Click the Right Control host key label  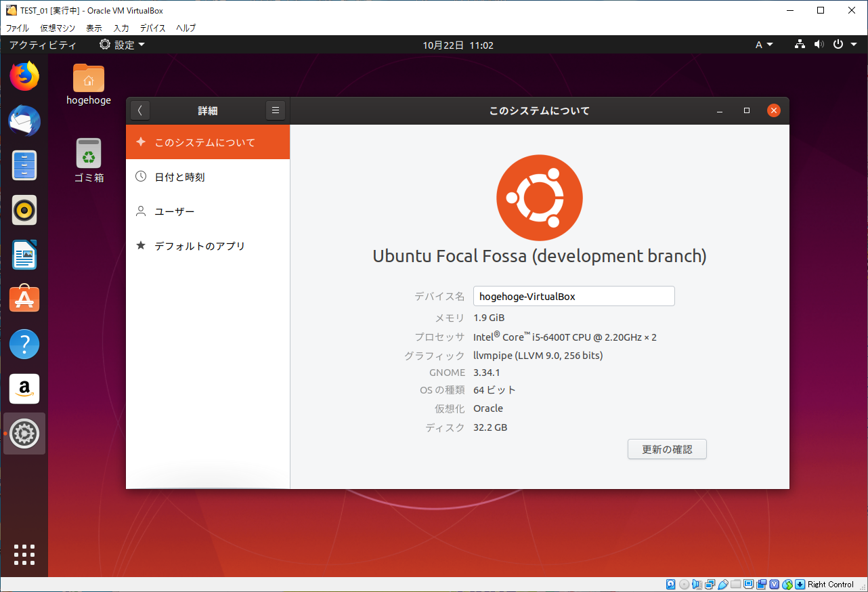[x=831, y=585]
